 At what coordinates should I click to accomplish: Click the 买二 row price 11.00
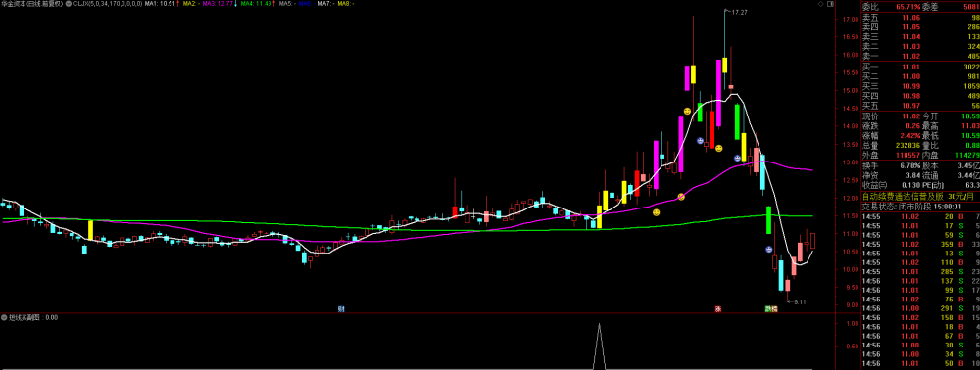910,75
